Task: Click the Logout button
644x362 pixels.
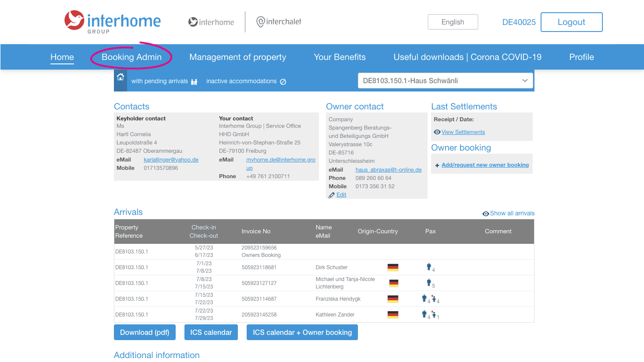Action: [x=571, y=22]
